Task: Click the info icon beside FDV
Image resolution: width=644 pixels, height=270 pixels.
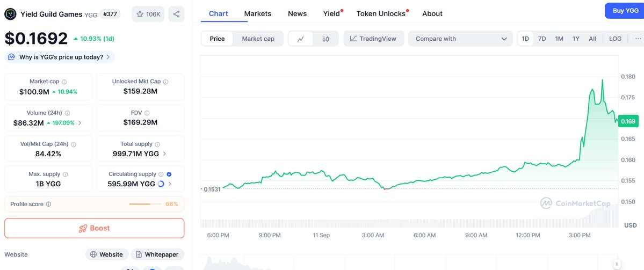Action: [147, 113]
